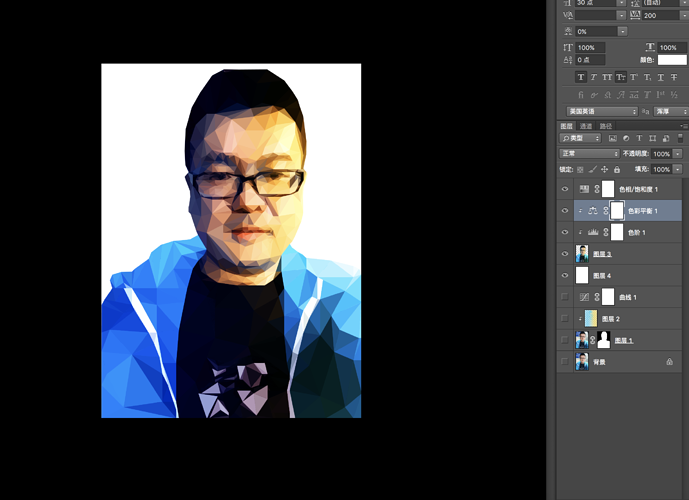Click the Curves adjustment icon on 曲线 1
This screenshot has width=689, height=500.
click(584, 297)
